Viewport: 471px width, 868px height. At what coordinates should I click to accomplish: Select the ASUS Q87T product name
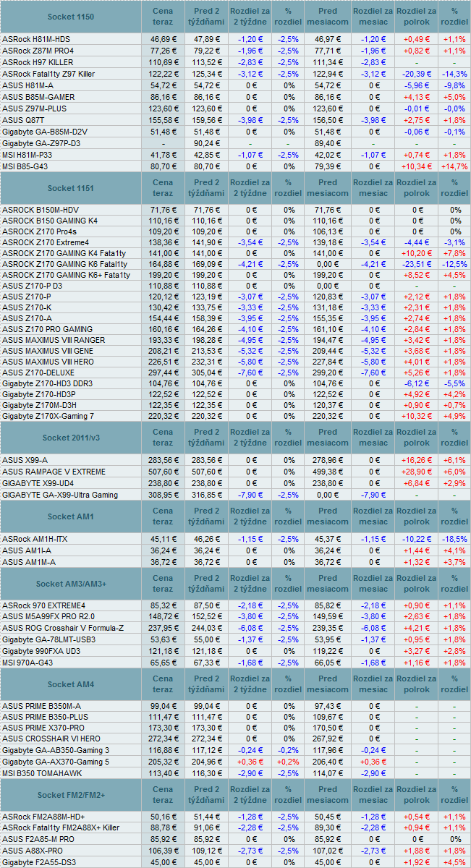coord(23,120)
